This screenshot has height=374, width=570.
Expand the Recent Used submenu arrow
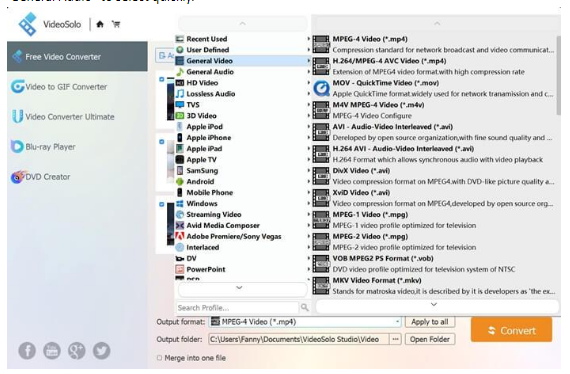coord(309,39)
